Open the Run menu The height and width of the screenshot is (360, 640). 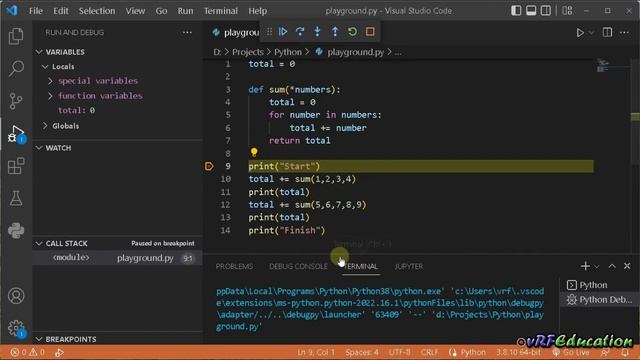point(185,11)
